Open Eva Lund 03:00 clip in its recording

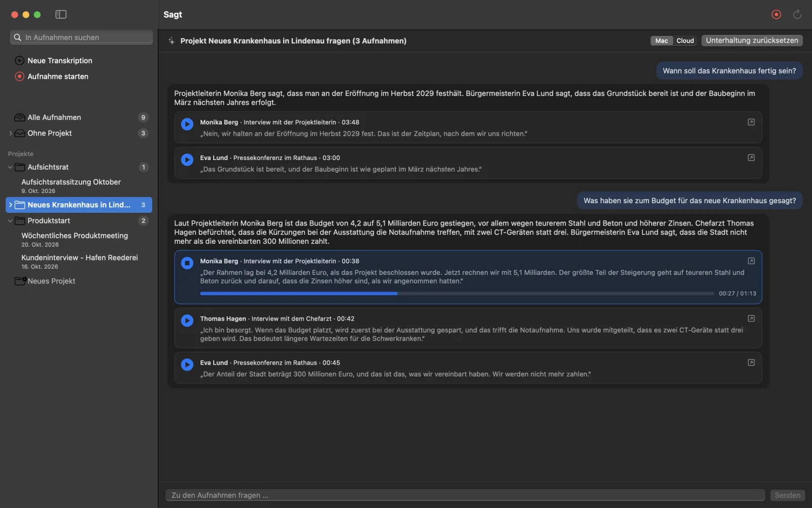(x=751, y=157)
